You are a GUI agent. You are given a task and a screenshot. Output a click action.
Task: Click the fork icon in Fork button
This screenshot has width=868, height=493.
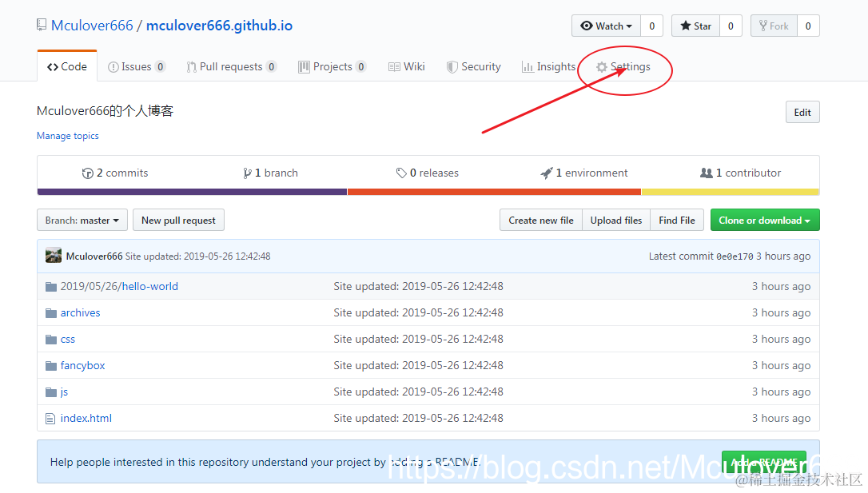pyautogui.click(x=762, y=26)
